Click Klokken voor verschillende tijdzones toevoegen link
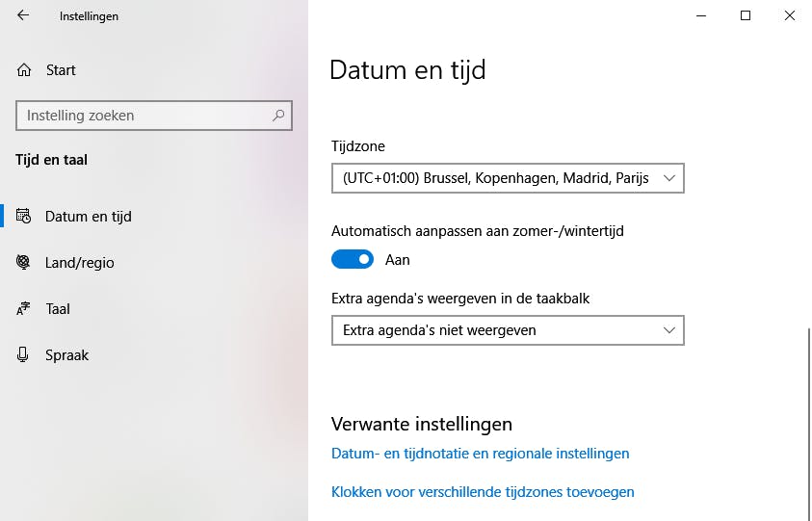Screen dimensions: 812x521 [x=483, y=492]
